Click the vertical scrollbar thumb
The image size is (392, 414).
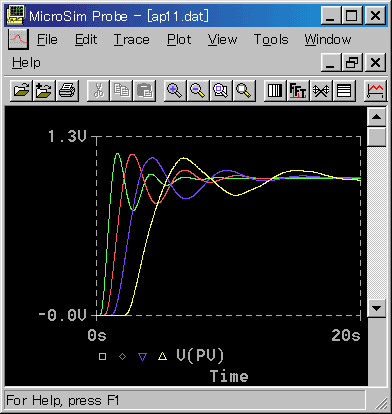coord(376,137)
